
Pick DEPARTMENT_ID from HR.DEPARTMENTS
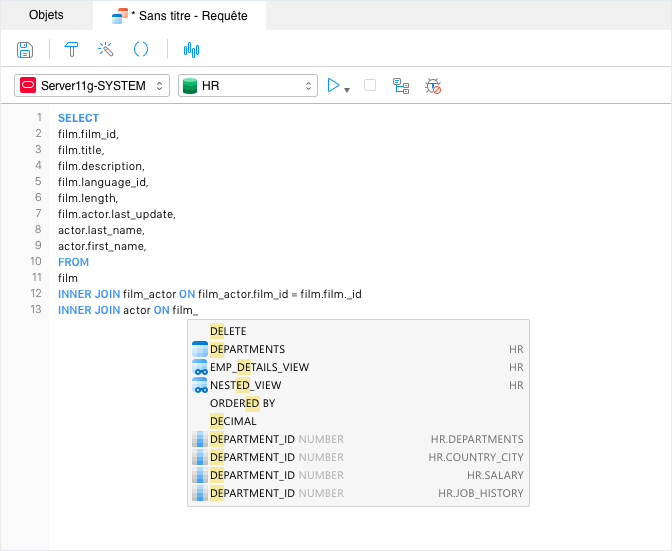(x=358, y=439)
